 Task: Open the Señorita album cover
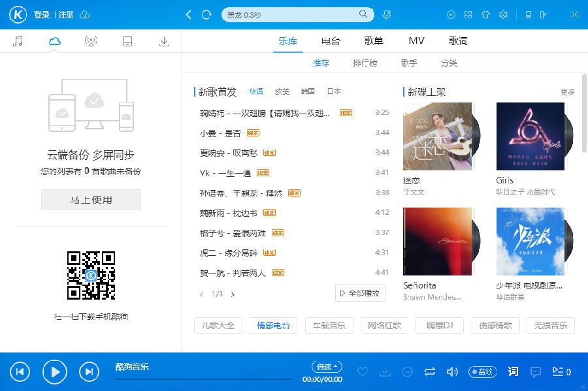tap(437, 242)
